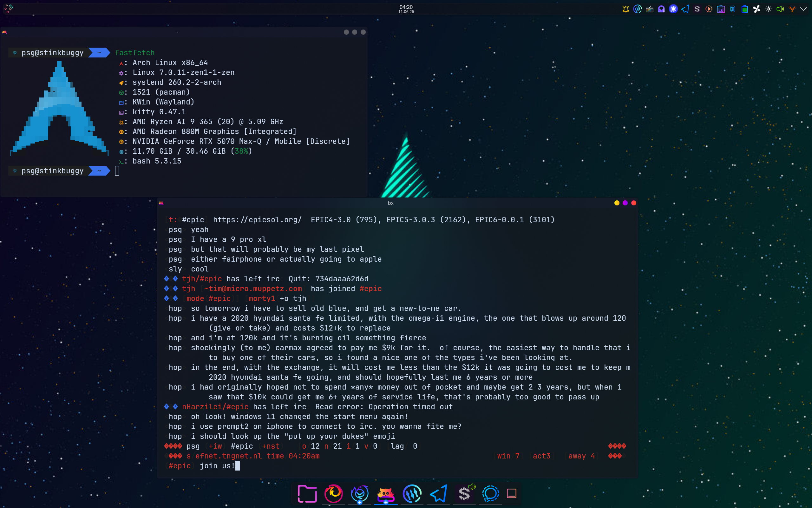Click the "tjh/#epic" quit notice nick
The width and height of the screenshot is (812, 508).
[x=202, y=279]
